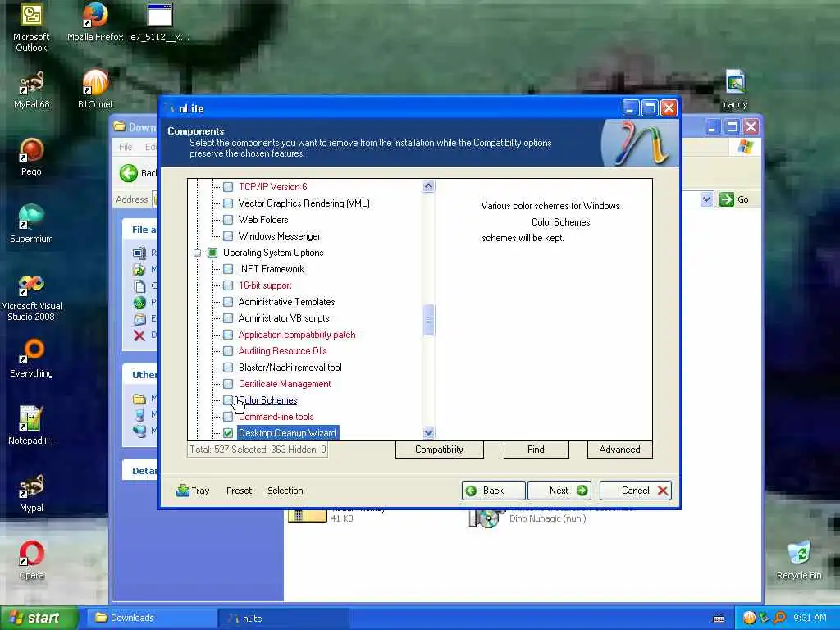
Task: Check the Color Schemes checkbox
Action: (x=228, y=400)
